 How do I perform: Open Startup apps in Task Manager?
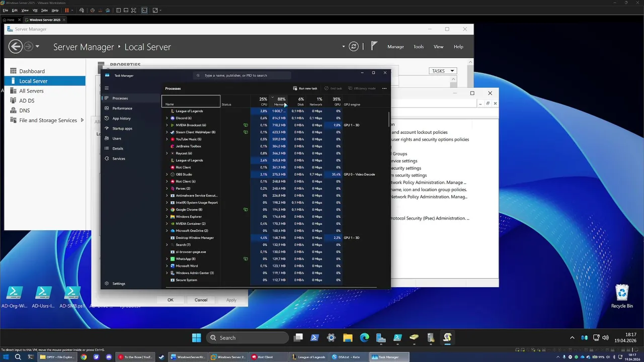(131, 128)
